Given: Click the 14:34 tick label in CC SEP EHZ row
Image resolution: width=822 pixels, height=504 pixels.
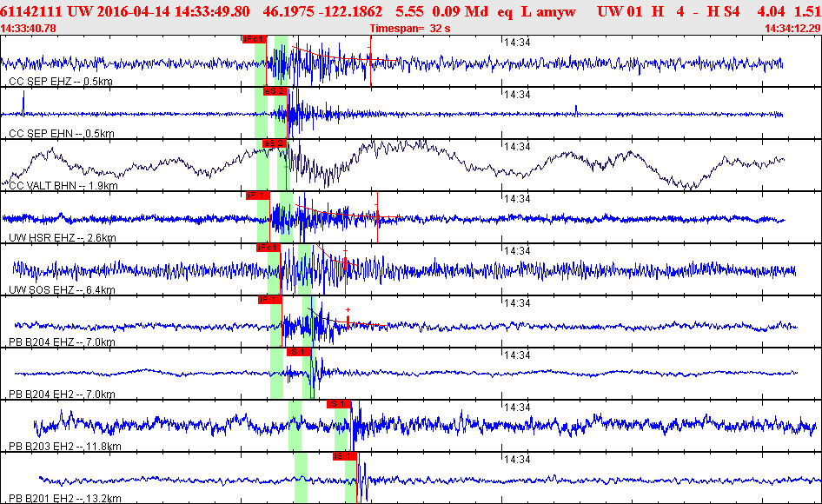Looking at the screenshot, I should (x=517, y=43).
